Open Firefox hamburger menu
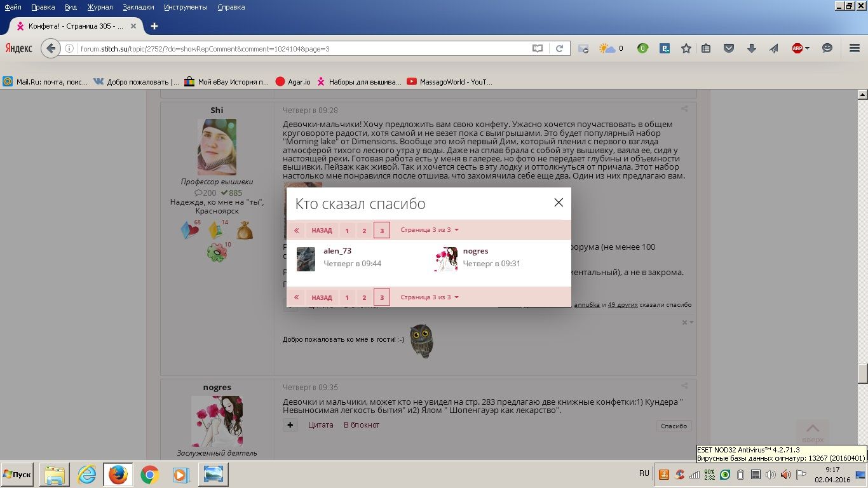868x488 pixels. [854, 48]
